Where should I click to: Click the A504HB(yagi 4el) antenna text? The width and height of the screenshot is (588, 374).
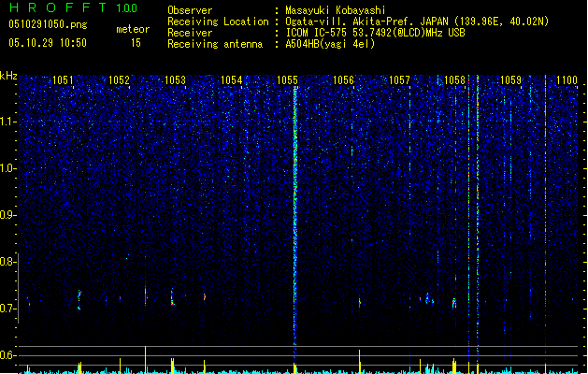(330, 44)
